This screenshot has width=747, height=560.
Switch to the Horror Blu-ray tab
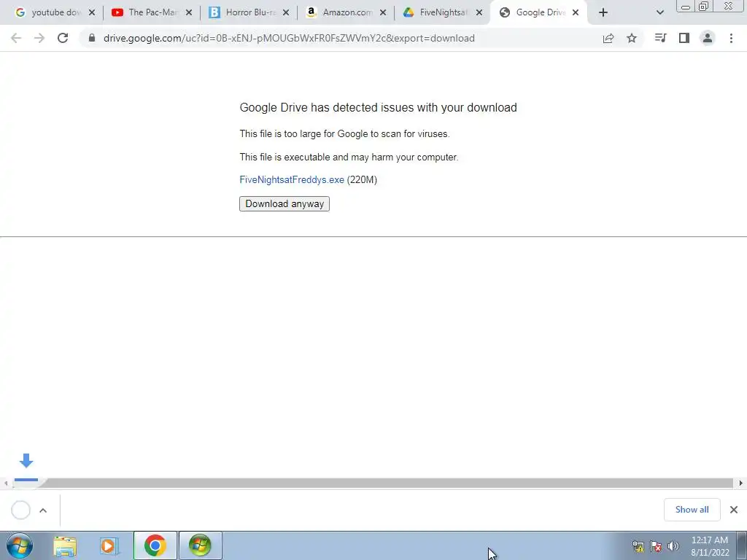pyautogui.click(x=243, y=12)
